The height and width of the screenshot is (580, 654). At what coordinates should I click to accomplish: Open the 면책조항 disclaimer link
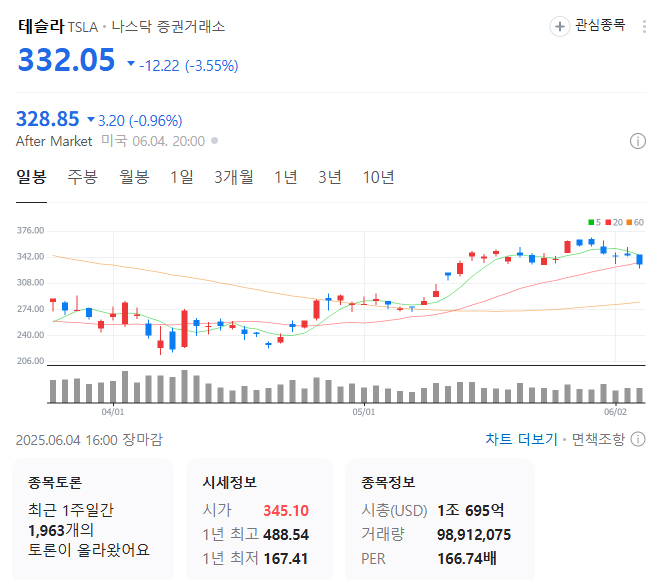coord(598,439)
